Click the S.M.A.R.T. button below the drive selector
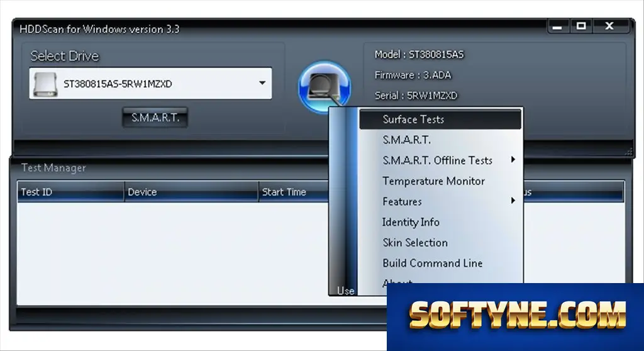 pos(155,118)
